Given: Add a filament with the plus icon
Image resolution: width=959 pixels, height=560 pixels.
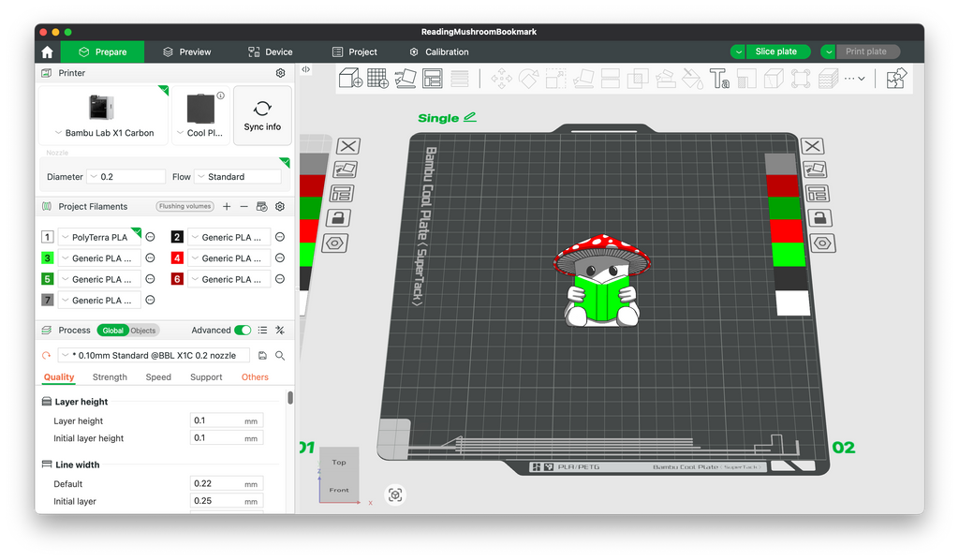Looking at the screenshot, I should [227, 207].
